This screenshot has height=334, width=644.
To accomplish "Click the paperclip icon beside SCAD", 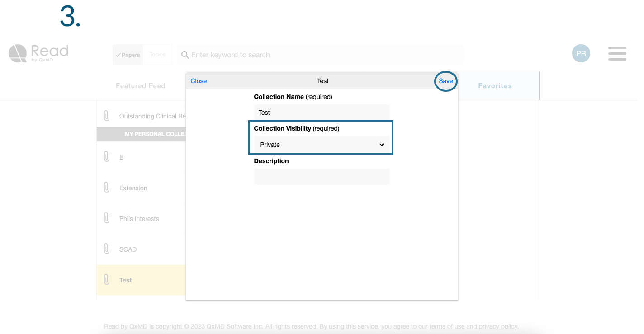I will coord(107,249).
